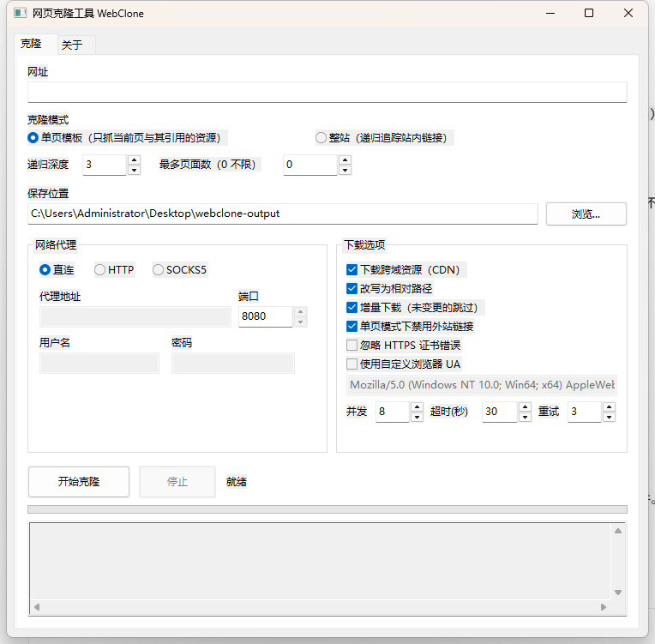The width and height of the screenshot is (655, 644).
Task: Click log scrollbar up arrow
Action: pos(618,531)
